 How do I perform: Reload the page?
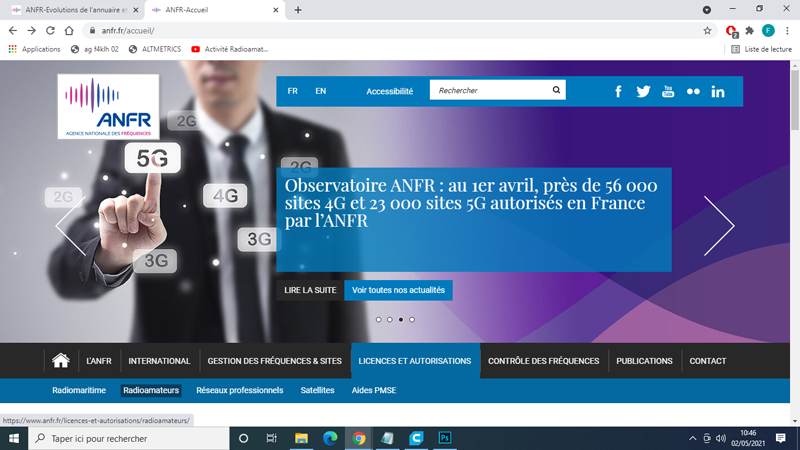pos(50,31)
